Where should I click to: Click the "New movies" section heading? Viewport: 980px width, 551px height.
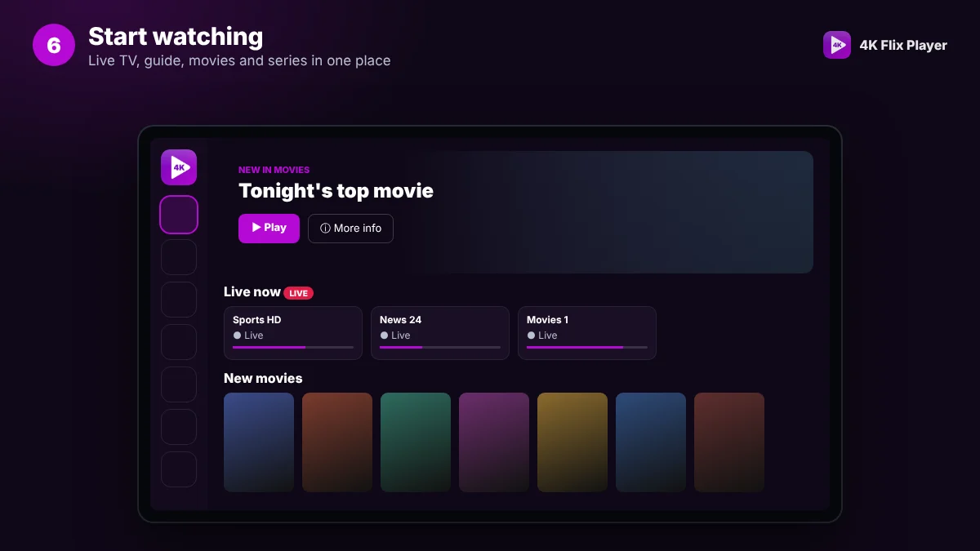(263, 378)
